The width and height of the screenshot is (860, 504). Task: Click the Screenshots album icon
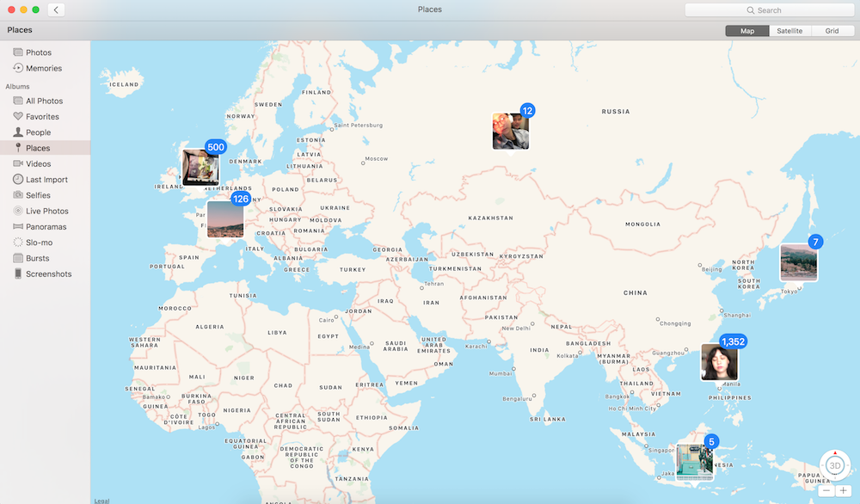point(18,274)
